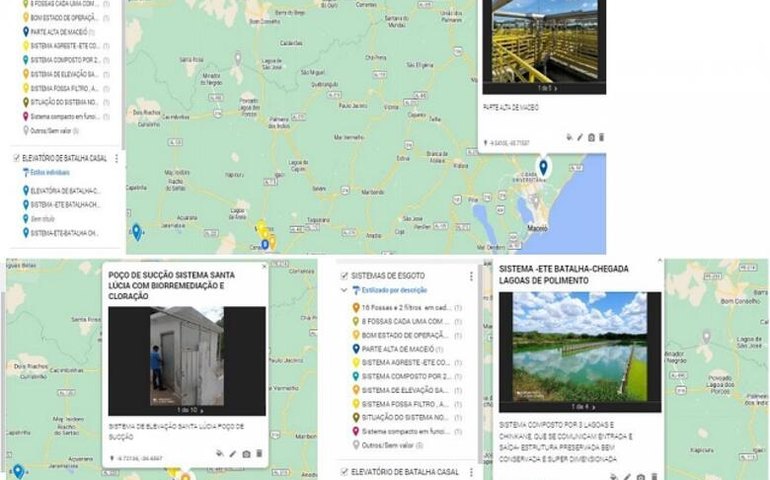Image resolution: width=770 pixels, height=480 pixels.
Task: Click the upper legend panel scrollbar
Action: point(123,74)
